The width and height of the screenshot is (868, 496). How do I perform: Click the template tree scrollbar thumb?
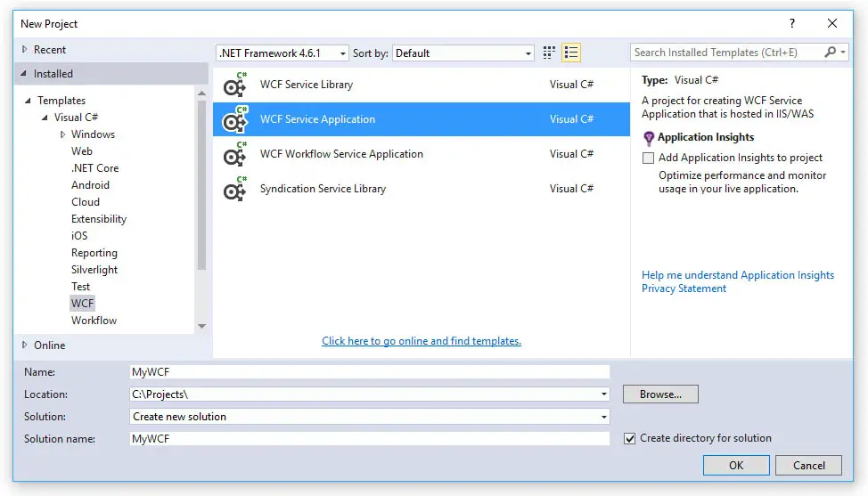coord(201,185)
